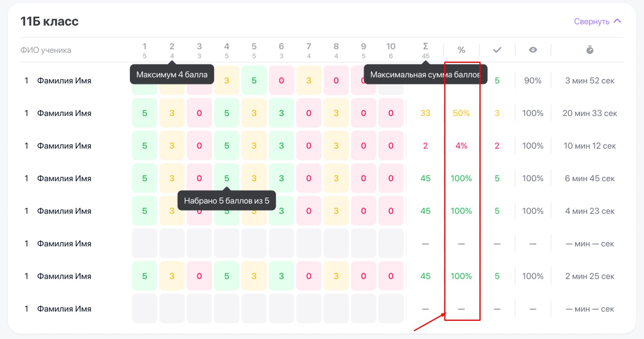This screenshot has width=644, height=339.
Task: Click the 11Б класс title
Action: [49, 21]
